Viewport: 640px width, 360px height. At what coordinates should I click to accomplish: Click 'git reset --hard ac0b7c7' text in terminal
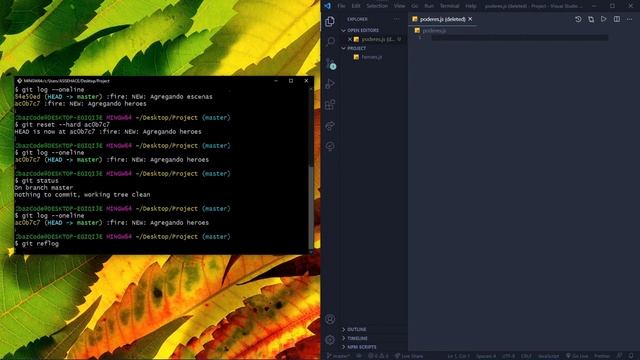(x=66, y=124)
